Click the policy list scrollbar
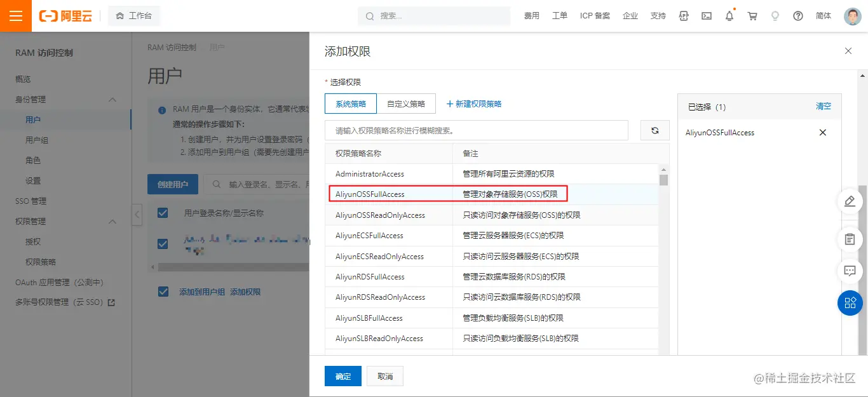Viewport: 868px width, 397px height. coord(664,180)
